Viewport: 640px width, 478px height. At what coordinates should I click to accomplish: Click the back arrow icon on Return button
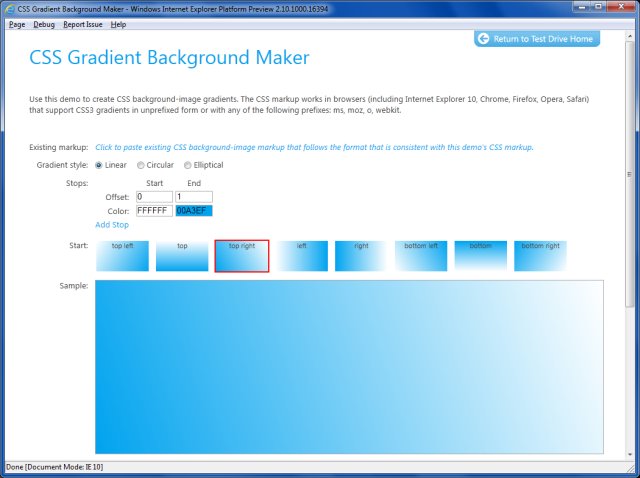pyautogui.click(x=484, y=39)
